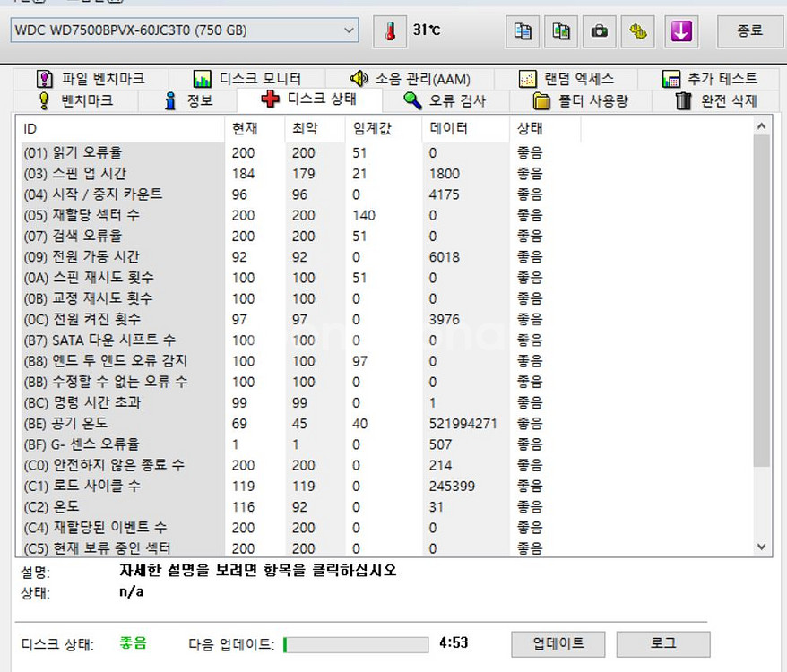Click the 업데이트 button
Viewport: 787px width, 672px height.
tap(558, 644)
